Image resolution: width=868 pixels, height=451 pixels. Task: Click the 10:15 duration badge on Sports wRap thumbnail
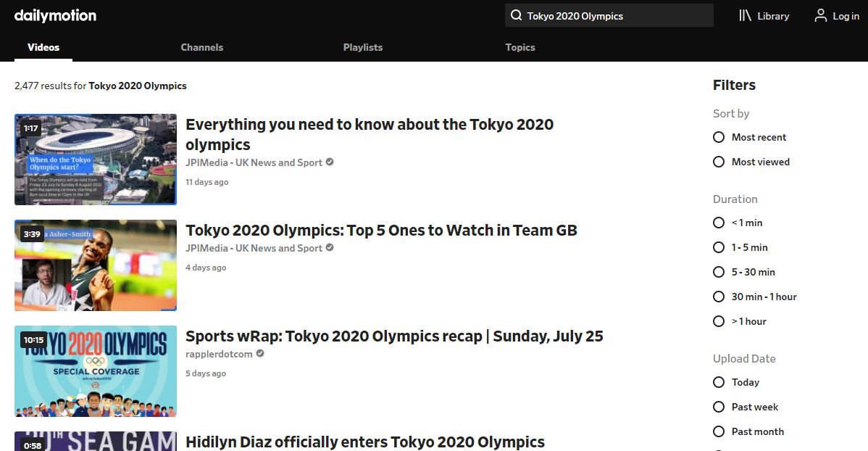pos(33,340)
